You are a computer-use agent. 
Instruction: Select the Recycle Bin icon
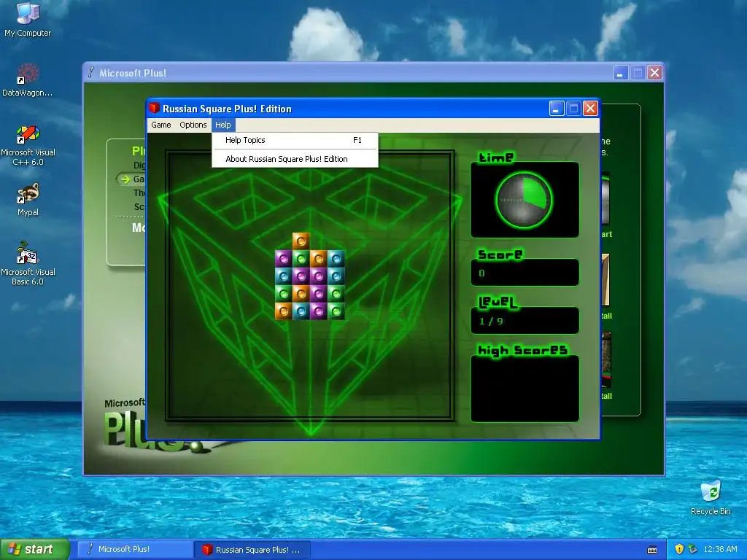[x=711, y=498]
